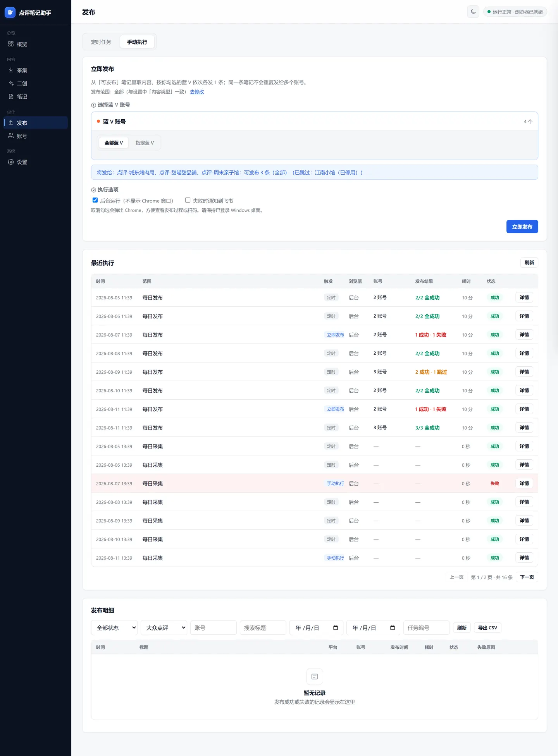Focus the 搜索标题 search input

(263, 628)
